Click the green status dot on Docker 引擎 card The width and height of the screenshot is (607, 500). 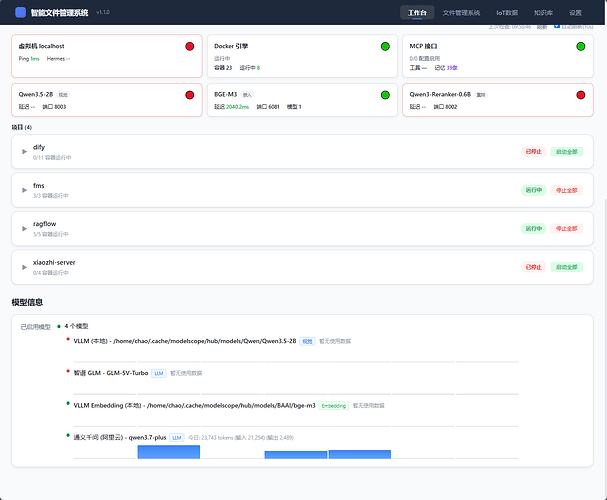point(385,46)
